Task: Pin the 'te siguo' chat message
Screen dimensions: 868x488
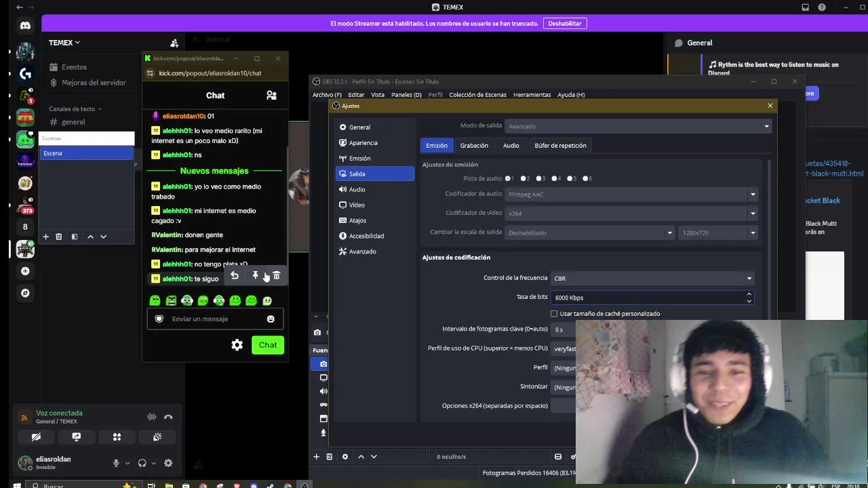Action: coord(256,276)
